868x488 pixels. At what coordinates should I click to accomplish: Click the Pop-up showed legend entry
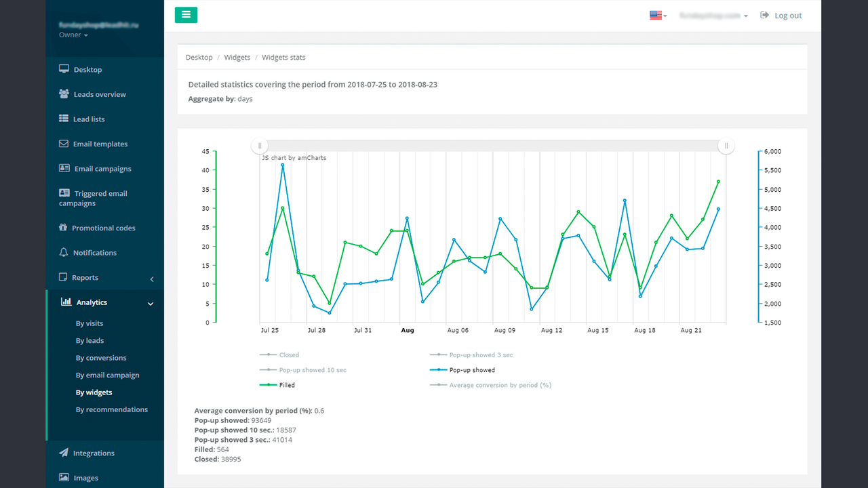(x=471, y=370)
